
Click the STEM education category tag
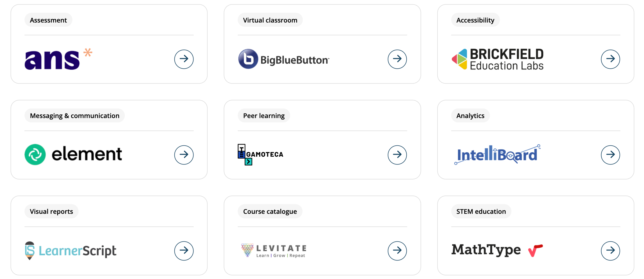point(481,211)
